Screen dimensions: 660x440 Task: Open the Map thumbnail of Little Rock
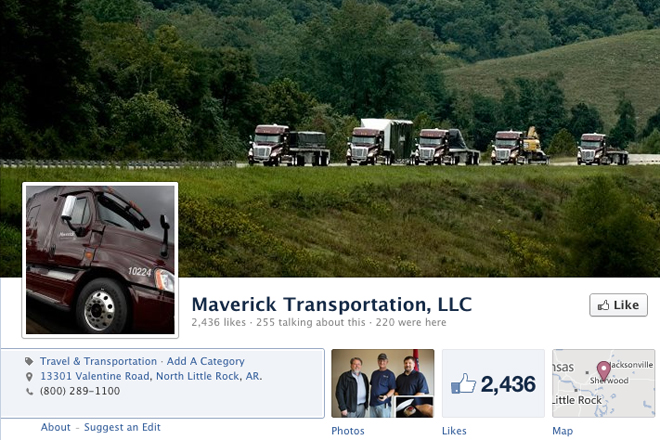click(x=603, y=383)
